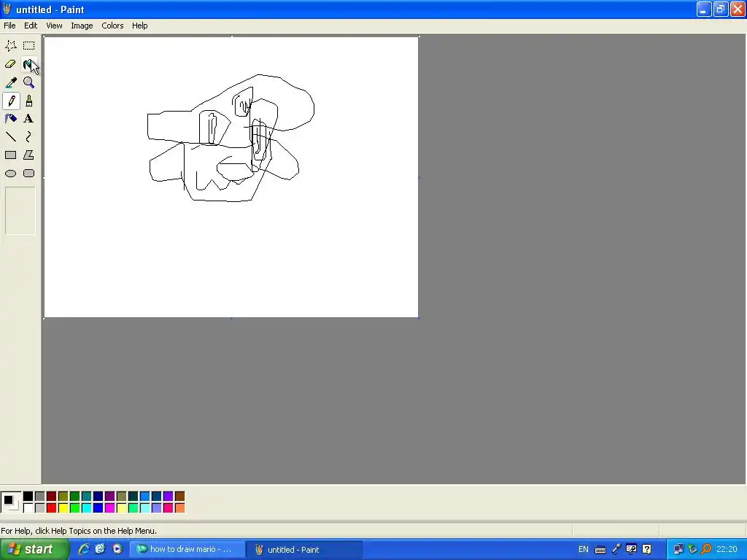The width and height of the screenshot is (747, 560).
Task: Select the rectangular Select tool
Action: pos(29,46)
